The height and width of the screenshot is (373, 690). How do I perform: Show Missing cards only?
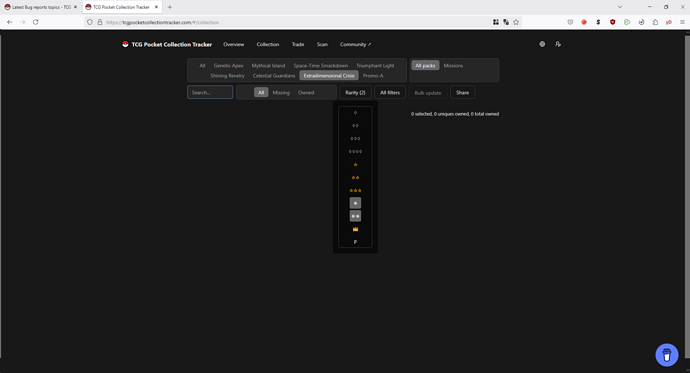(281, 92)
